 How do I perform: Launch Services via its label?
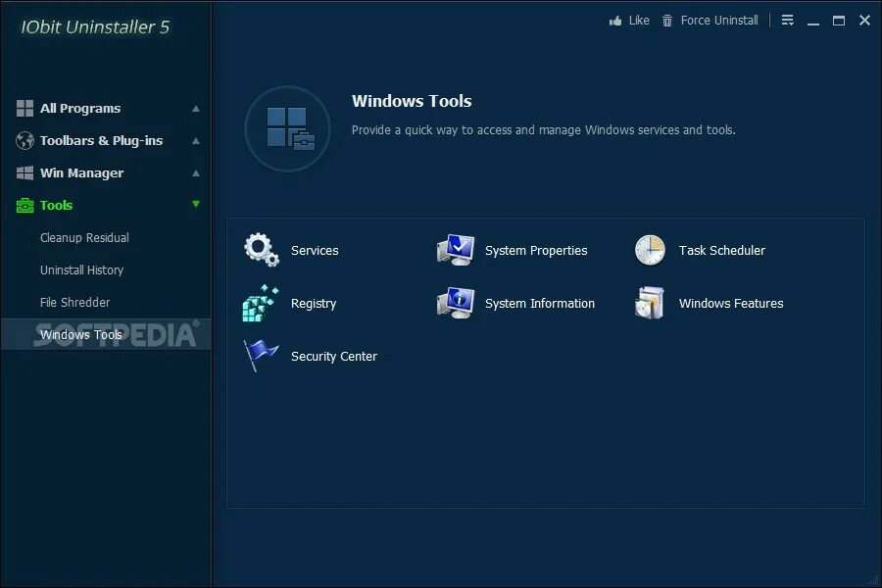tap(315, 251)
